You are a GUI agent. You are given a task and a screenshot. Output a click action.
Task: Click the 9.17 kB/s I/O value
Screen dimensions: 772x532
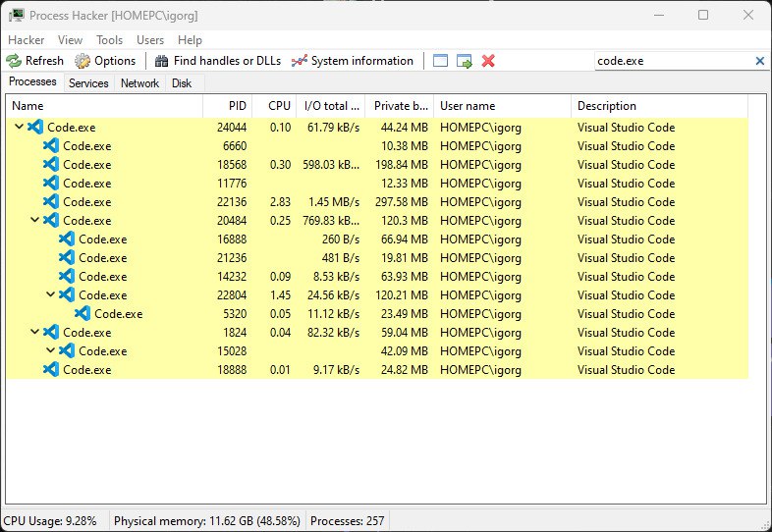tap(336, 370)
